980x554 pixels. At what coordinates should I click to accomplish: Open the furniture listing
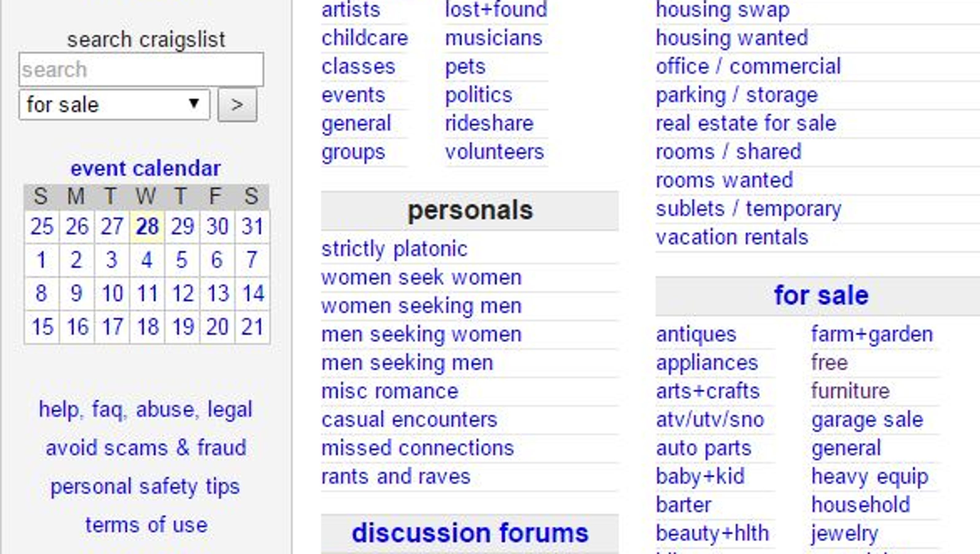[x=850, y=391]
